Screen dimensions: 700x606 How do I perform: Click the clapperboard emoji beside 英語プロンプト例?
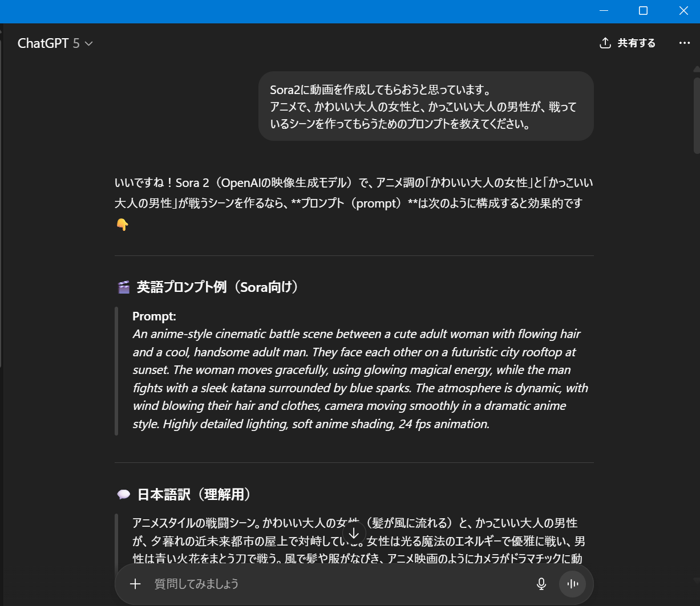[123, 287]
